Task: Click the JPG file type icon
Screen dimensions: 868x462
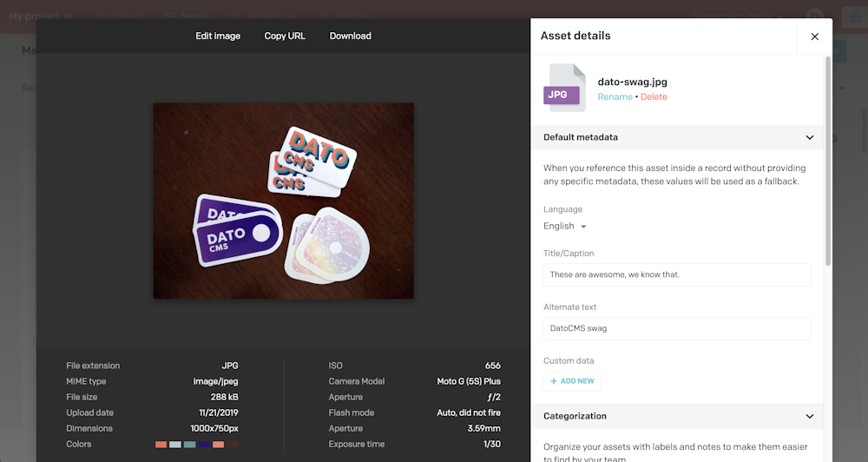Action: pyautogui.click(x=562, y=89)
